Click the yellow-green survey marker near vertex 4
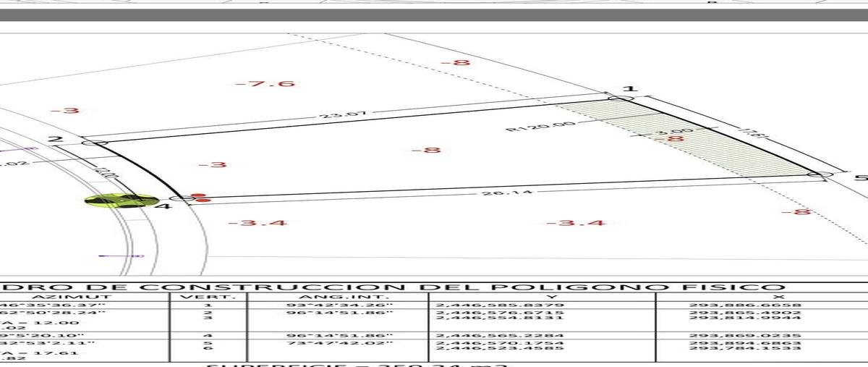 [121, 201]
